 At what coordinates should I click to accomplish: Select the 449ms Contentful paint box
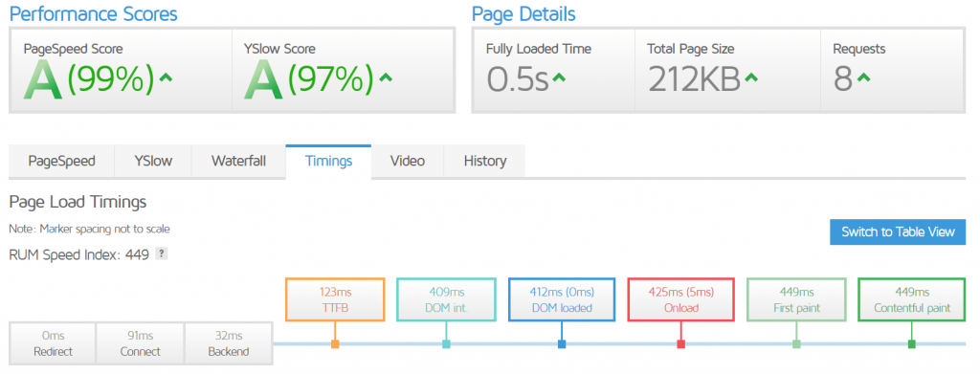[912, 299]
